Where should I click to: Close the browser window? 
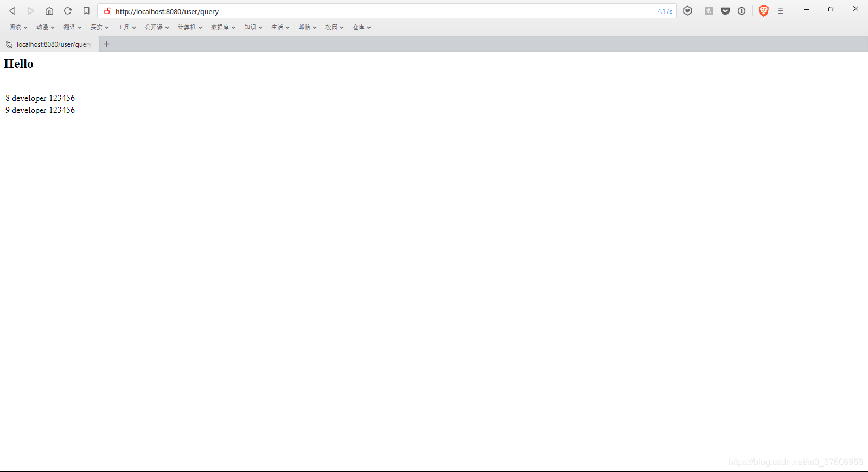click(x=856, y=9)
